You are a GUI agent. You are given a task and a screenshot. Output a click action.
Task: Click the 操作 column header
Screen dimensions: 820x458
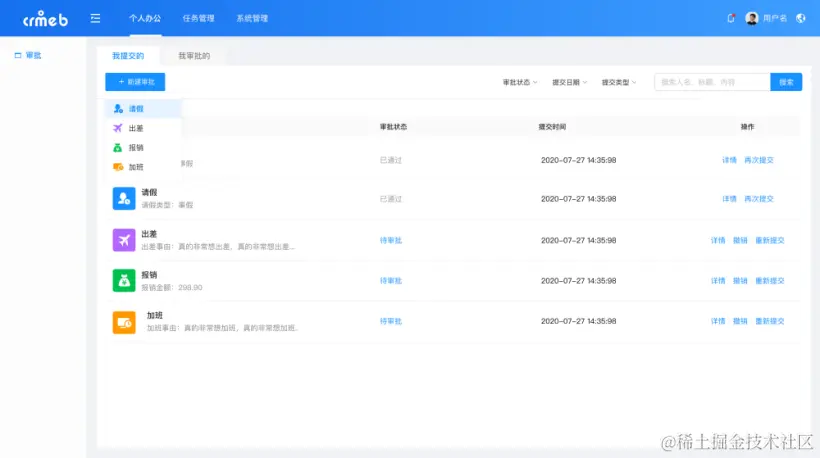pyautogui.click(x=747, y=127)
